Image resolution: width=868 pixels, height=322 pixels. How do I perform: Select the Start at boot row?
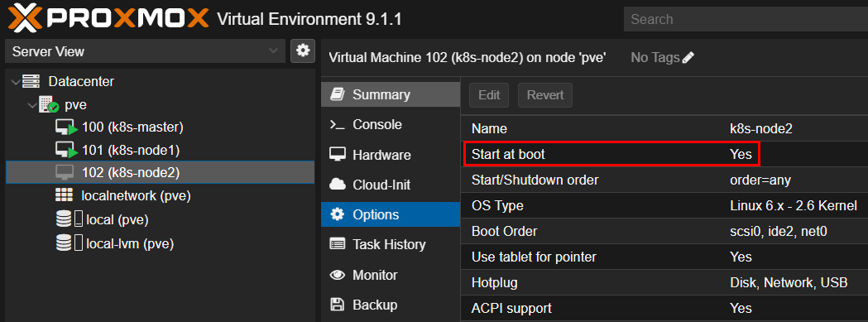[x=664, y=155]
